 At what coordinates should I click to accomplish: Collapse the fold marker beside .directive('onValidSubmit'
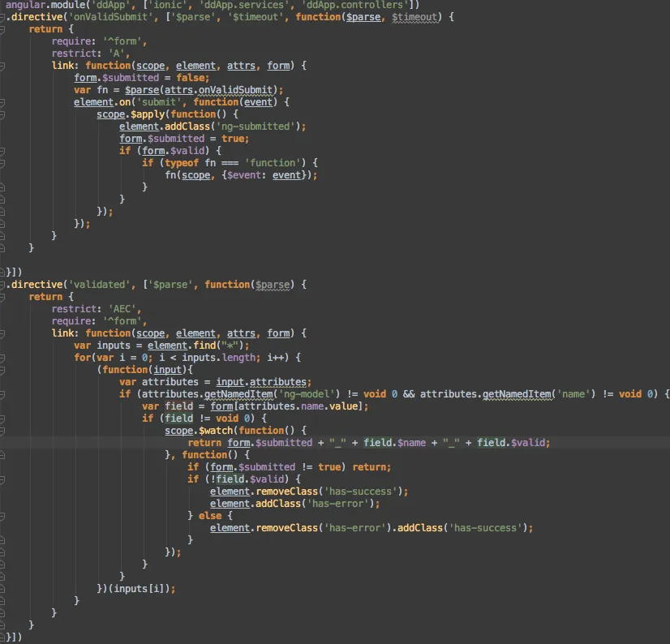[2, 18]
